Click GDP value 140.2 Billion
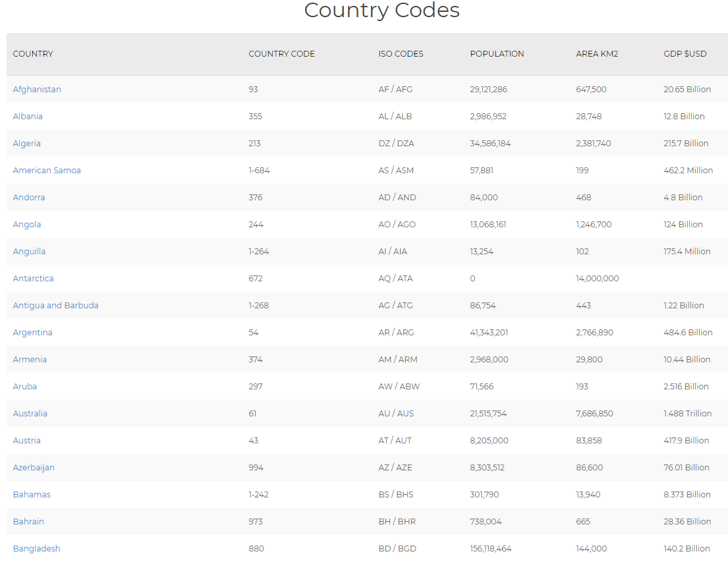Image resolution: width=728 pixels, height=562 pixels. [x=686, y=548]
